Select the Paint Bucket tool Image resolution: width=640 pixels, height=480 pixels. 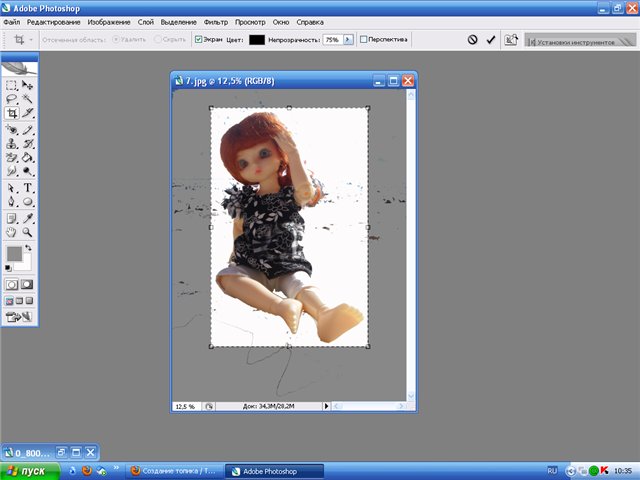tap(28, 158)
